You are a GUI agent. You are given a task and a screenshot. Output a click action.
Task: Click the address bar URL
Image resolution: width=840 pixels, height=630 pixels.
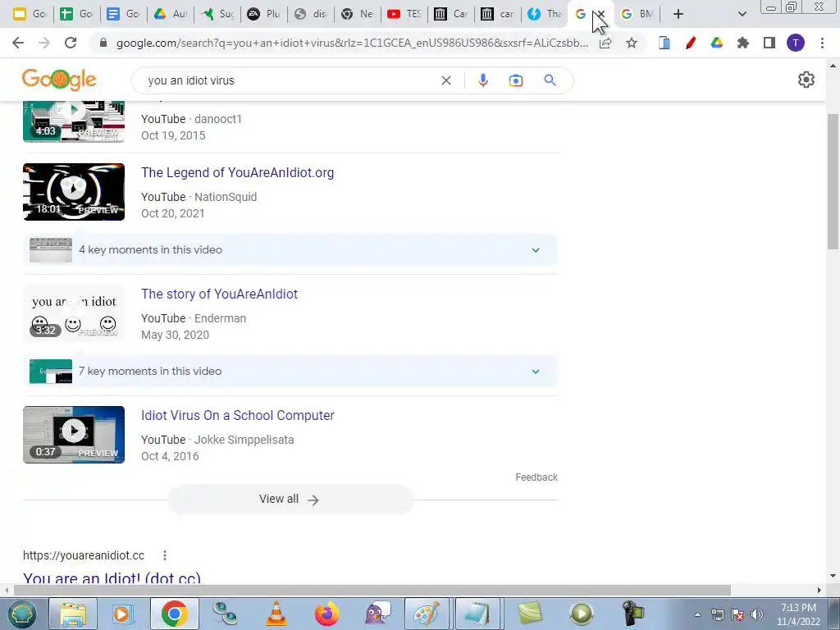352,43
